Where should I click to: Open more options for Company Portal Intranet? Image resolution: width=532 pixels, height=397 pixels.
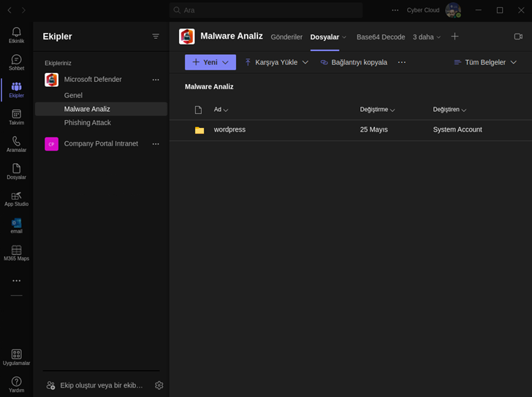click(x=156, y=144)
